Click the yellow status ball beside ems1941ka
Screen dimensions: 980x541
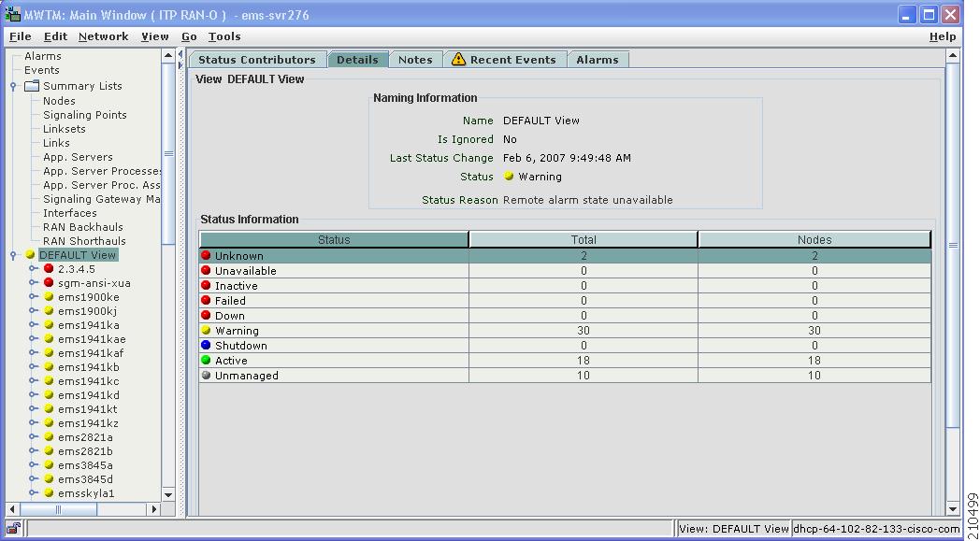(x=49, y=325)
